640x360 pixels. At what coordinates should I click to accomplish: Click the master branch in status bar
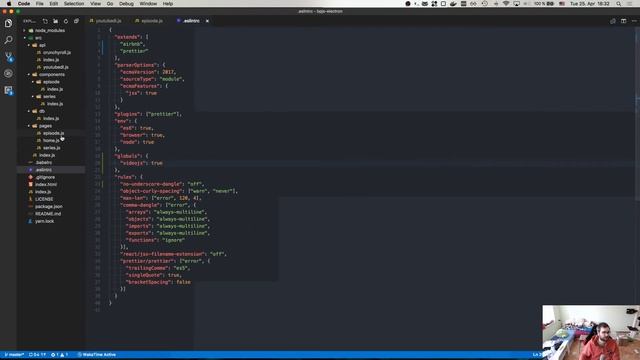[14, 355]
